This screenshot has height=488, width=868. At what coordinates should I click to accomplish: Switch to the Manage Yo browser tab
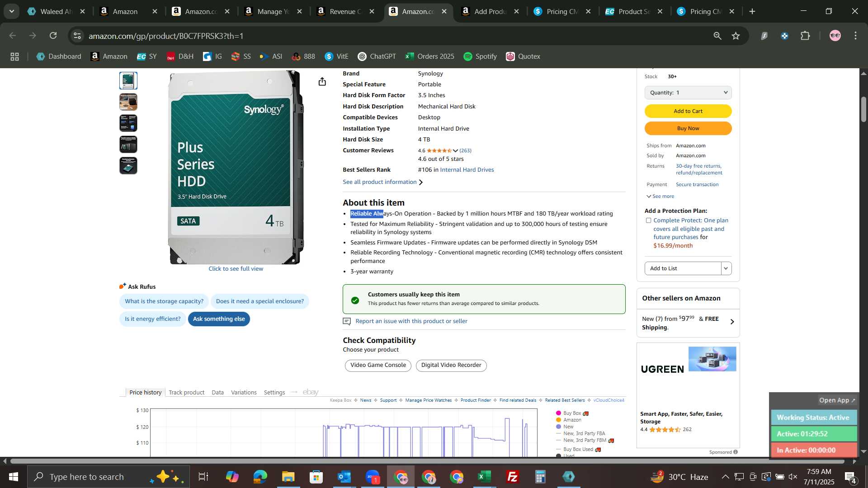273,12
